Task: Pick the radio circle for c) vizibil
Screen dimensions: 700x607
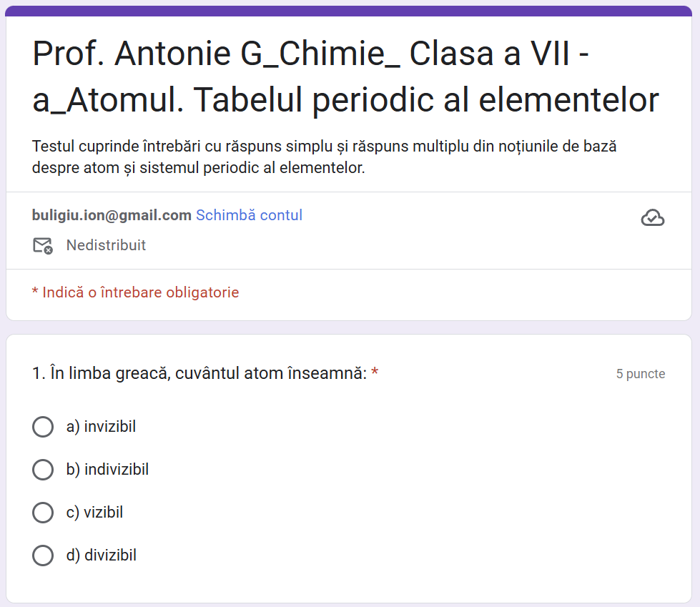Action: point(43,513)
